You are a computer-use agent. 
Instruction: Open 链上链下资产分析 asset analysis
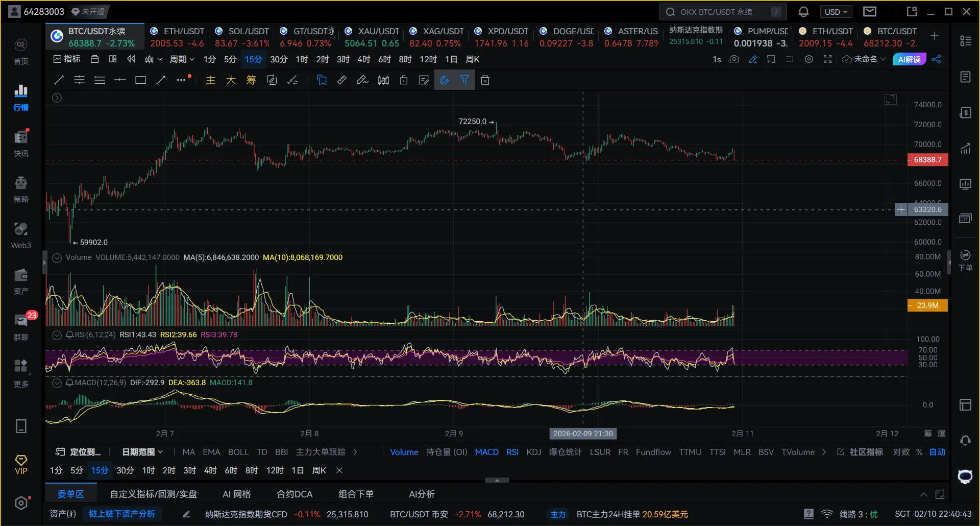click(121, 514)
